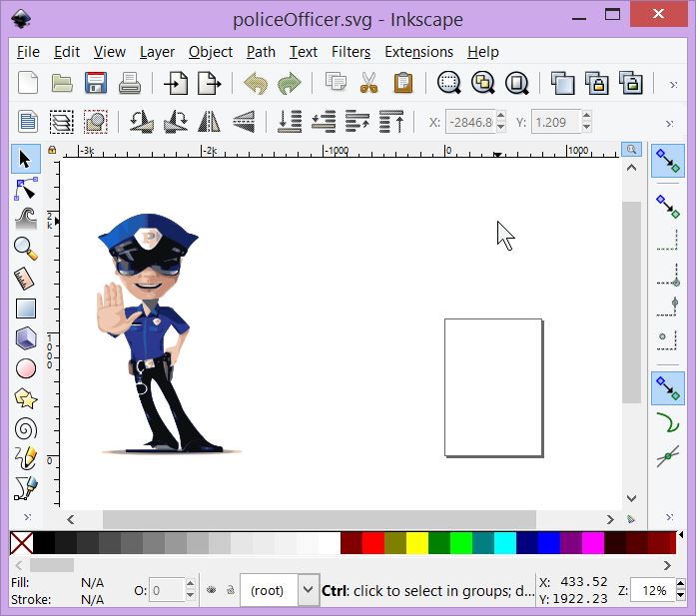This screenshot has width=696, height=616.
Task: Open the File menu
Action: (28, 52)
